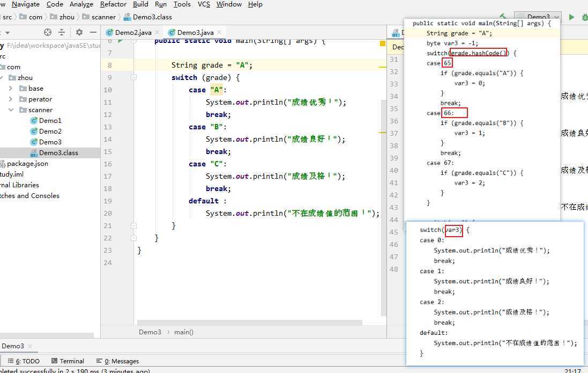
Task: Expand the base package folder
Action: click(11, 88)
